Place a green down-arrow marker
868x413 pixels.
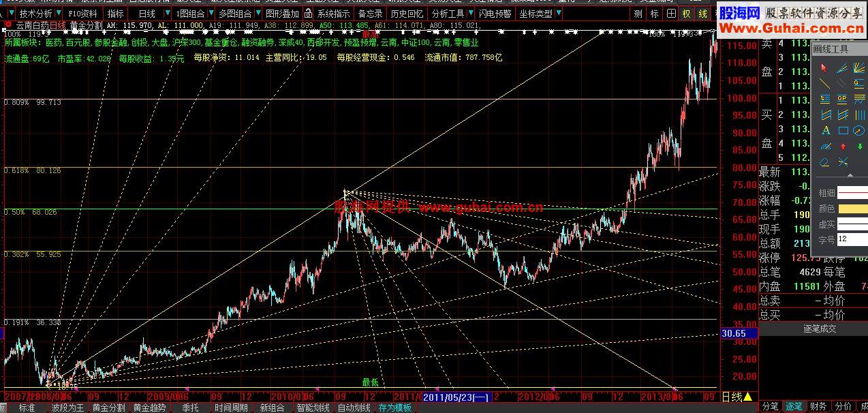tap(860, 147)
